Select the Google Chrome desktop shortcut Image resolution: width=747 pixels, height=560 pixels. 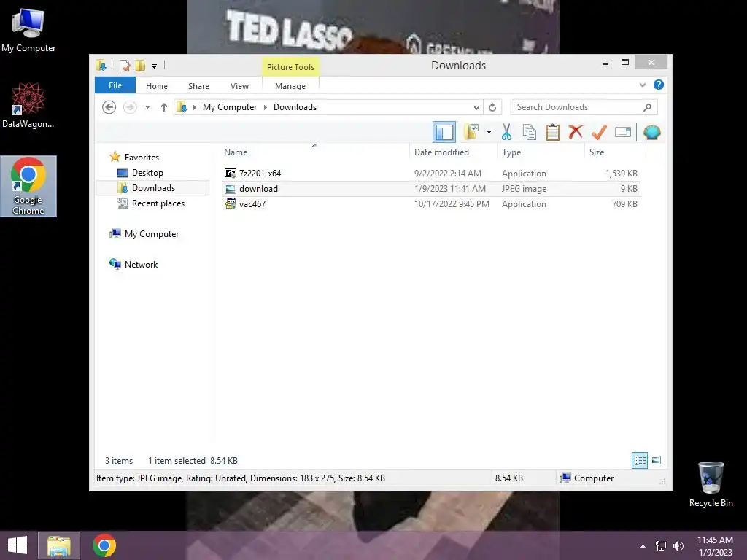pyautogui.click(x=28, y=186)
